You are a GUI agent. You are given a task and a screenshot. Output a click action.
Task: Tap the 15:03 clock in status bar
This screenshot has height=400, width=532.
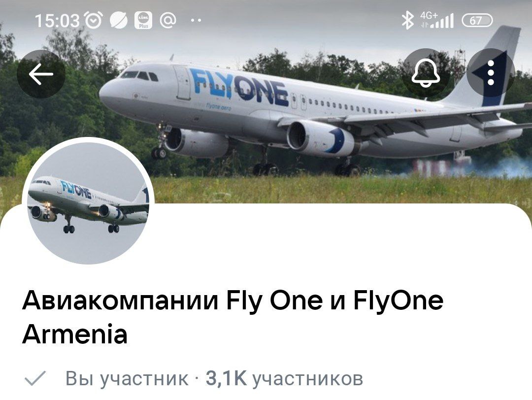pos(57,21)
